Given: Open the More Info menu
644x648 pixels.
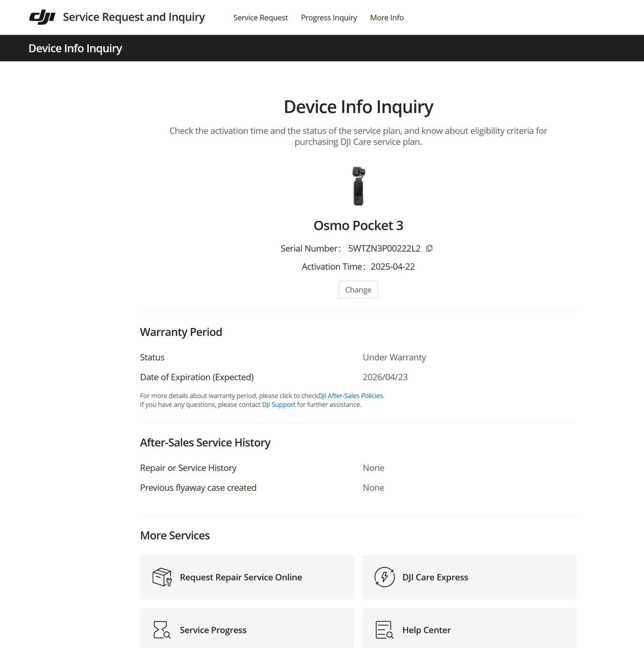Looking at the screenshot, I should (387, 18).
